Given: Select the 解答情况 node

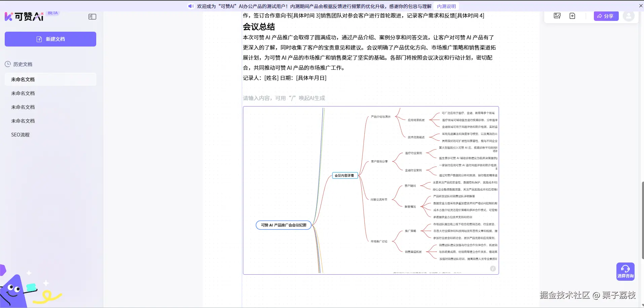Looking at the screenshot, I should coord(410,207).
